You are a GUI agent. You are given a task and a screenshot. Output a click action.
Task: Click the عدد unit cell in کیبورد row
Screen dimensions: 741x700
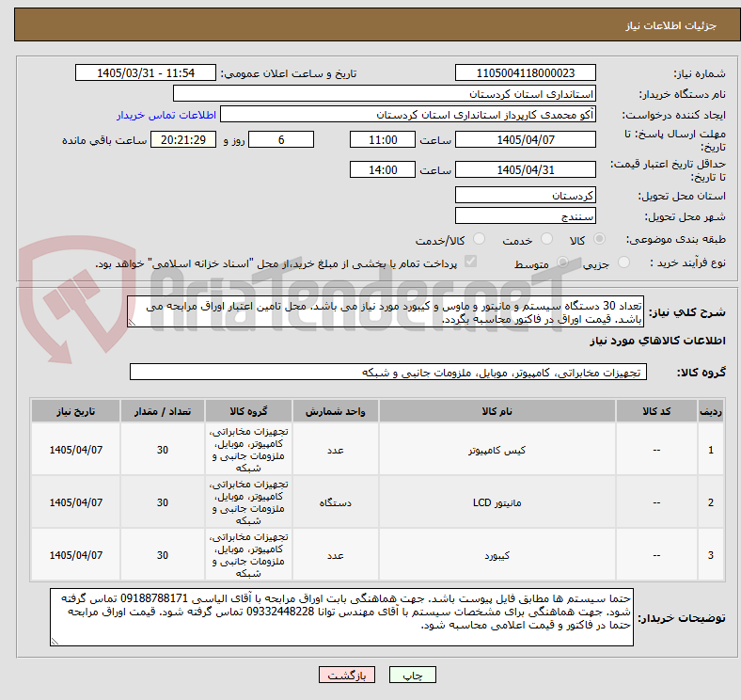coord(336,555)
